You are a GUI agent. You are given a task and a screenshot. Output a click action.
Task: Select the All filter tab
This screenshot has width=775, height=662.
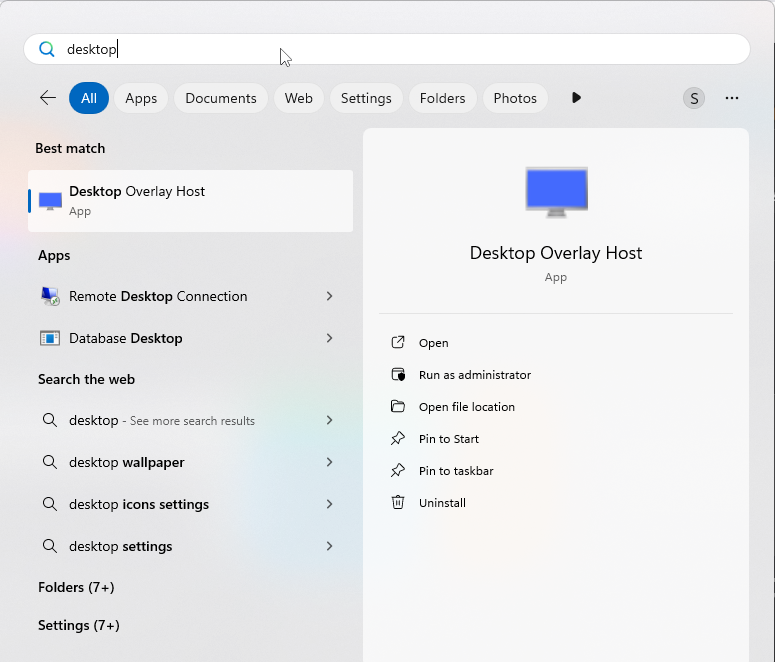click(89, 98)
